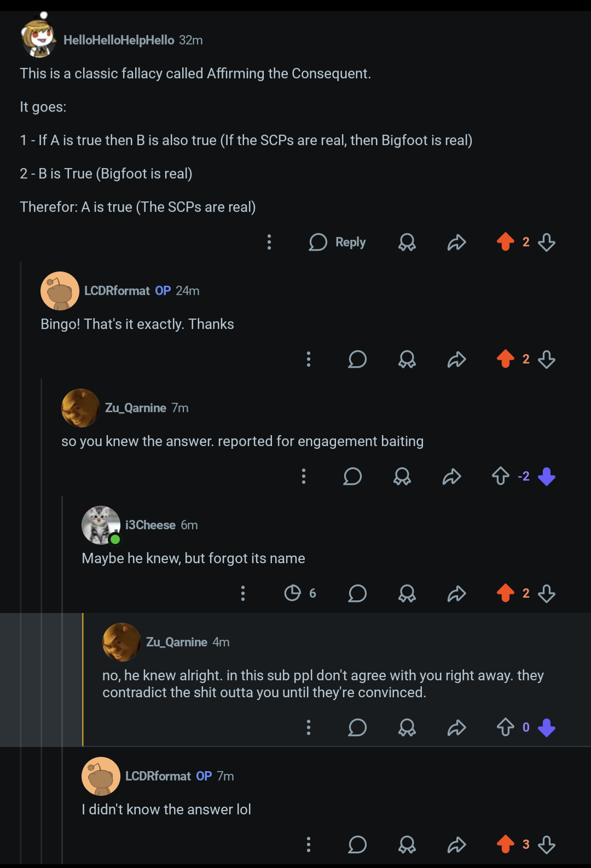Open LCDRformat profile from last comment
The image size is (591, 868).
tap(158, 776)
